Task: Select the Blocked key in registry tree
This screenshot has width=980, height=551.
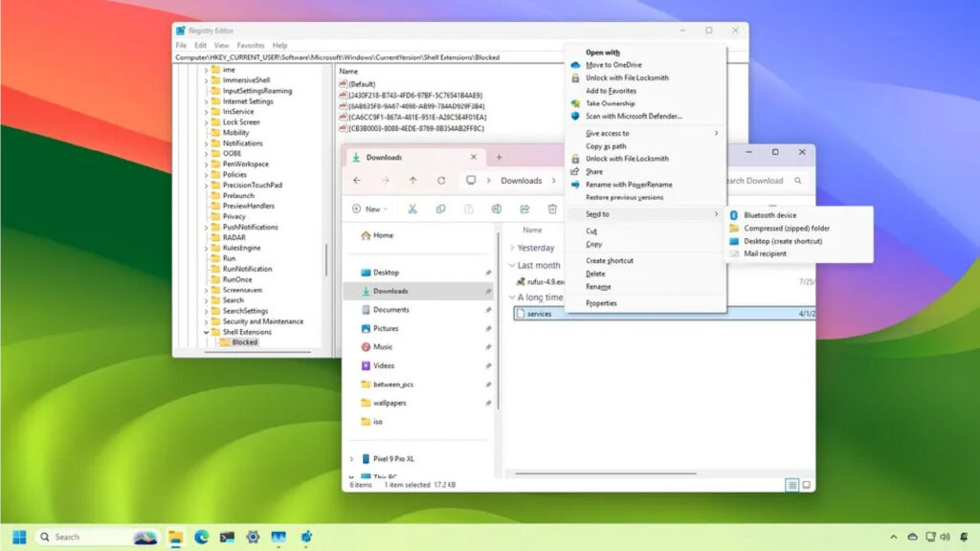Action: click(244, 342)
